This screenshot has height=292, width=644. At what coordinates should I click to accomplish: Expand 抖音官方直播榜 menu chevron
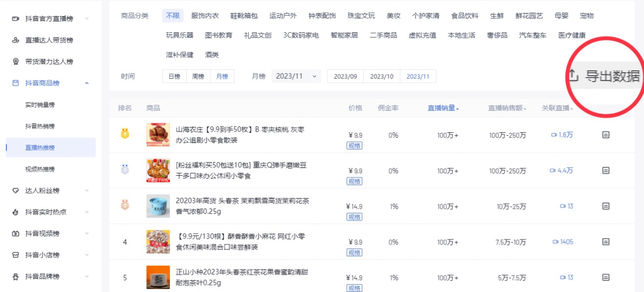click(x=86, y=19)
